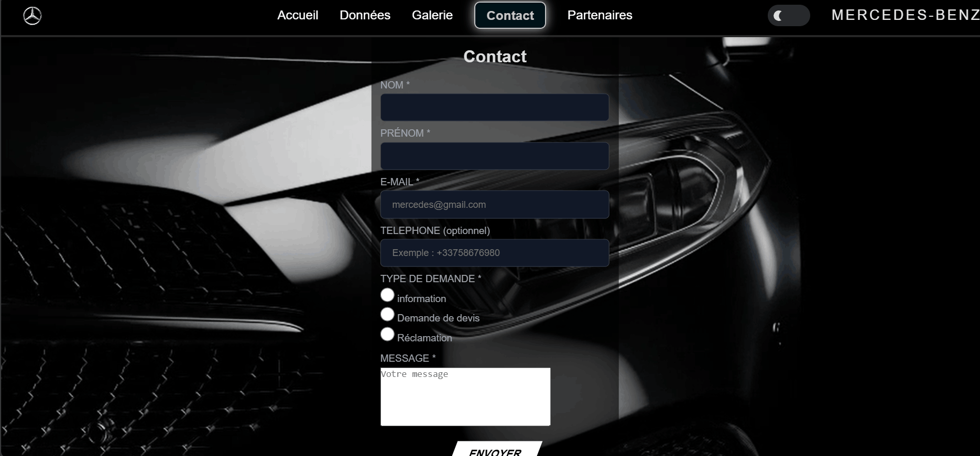Open the Galerie page

point(432,15)
